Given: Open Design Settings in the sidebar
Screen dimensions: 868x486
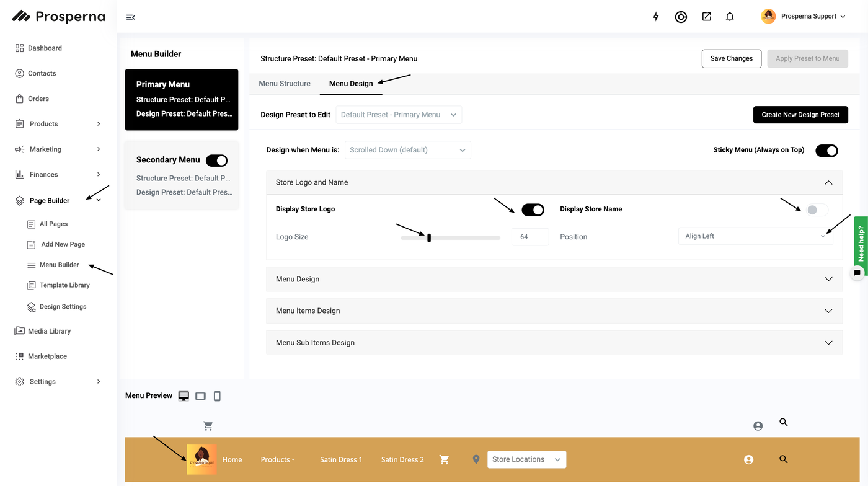Looking at the screenshot, I should click(x=57, y=307).
